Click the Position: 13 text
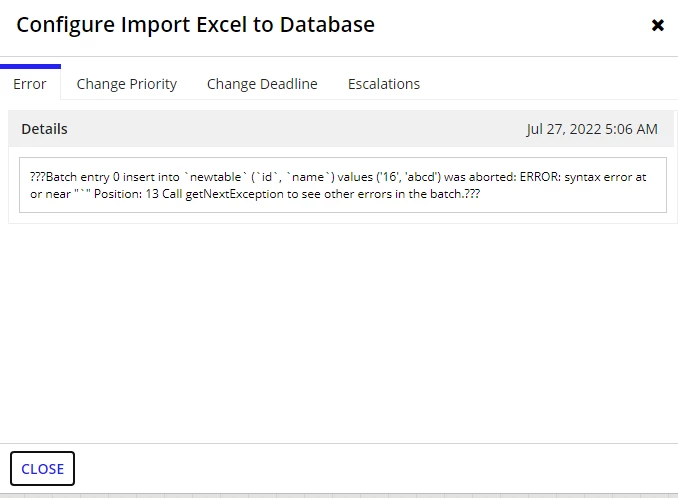Viewport: 678px width, 498px height. tap(126, 194)
